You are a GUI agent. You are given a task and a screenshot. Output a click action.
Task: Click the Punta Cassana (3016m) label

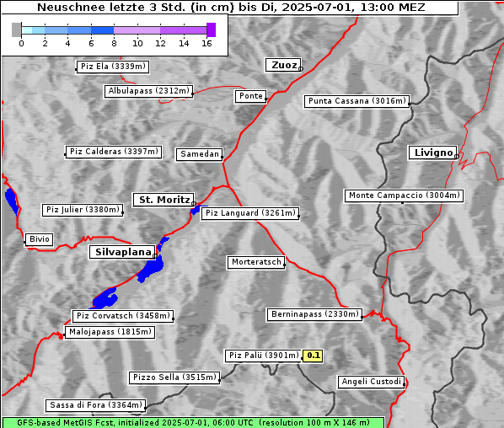point(357,101)
